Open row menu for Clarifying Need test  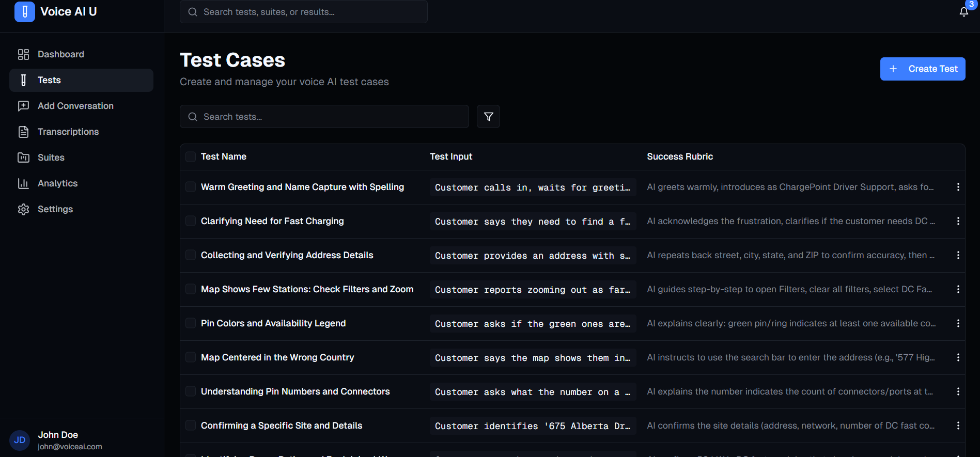click(x=958, y=221)
